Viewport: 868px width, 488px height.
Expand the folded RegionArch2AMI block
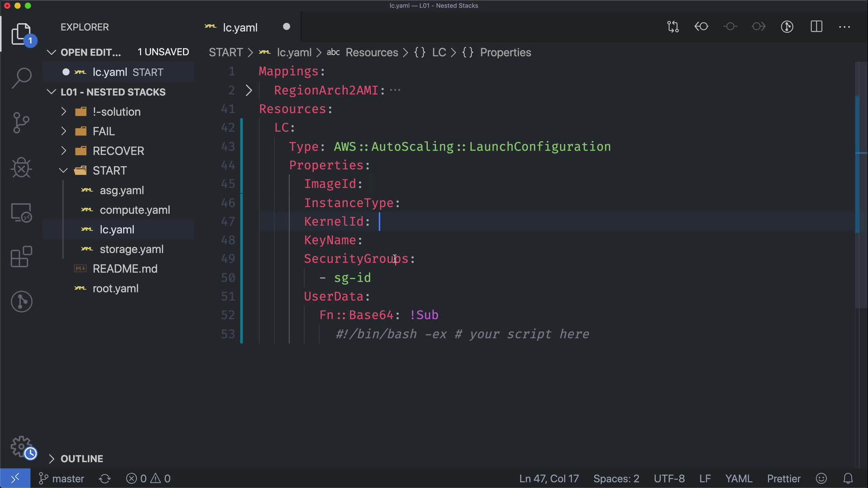(249, 90)
